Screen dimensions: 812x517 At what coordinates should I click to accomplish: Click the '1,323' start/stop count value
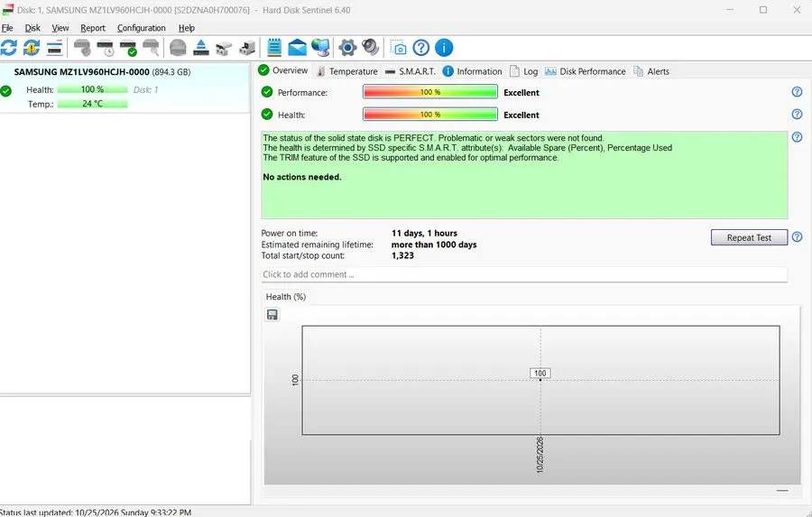point(402,255)
